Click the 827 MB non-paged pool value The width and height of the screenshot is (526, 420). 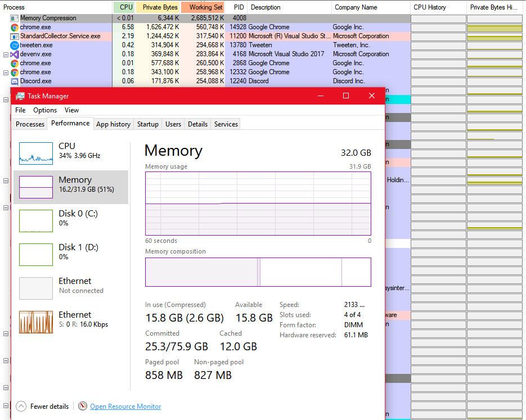point(213,375)
